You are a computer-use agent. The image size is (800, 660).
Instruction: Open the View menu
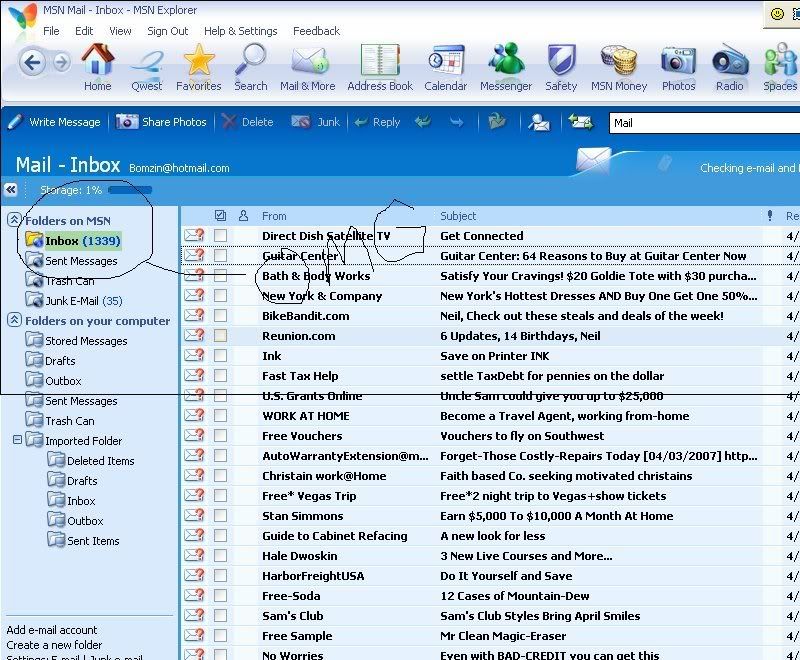tap(120, 31)
